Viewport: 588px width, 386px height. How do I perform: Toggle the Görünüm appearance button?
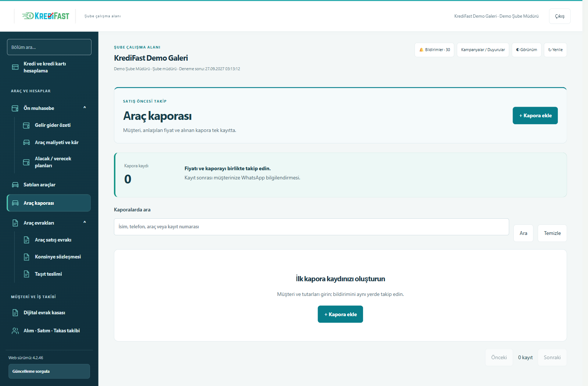point(526,50)
